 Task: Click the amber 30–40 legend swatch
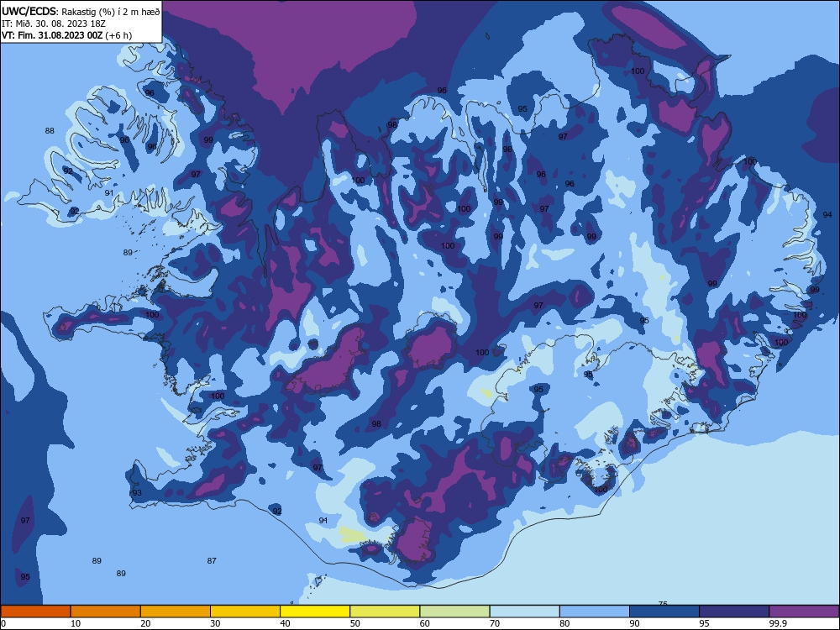pos(245,612)
